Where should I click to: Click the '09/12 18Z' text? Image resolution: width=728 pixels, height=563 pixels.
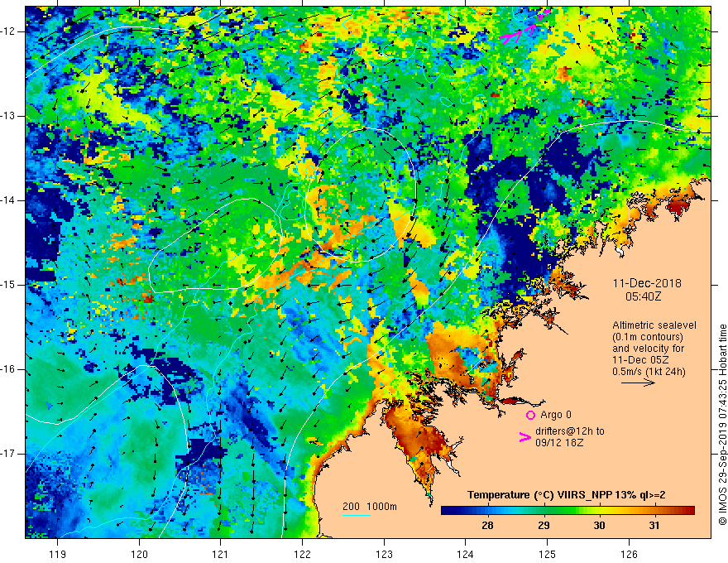pyautogui.click(x=559, y=443)
